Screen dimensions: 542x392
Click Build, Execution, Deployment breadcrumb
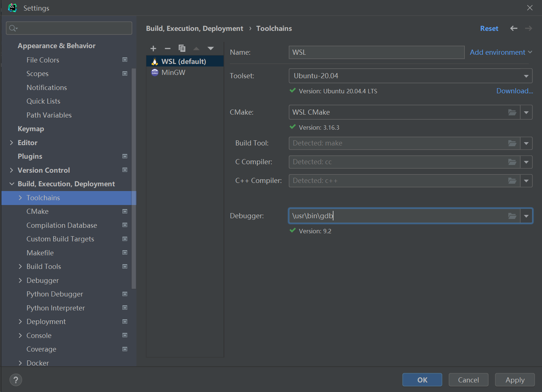[195, 28]
